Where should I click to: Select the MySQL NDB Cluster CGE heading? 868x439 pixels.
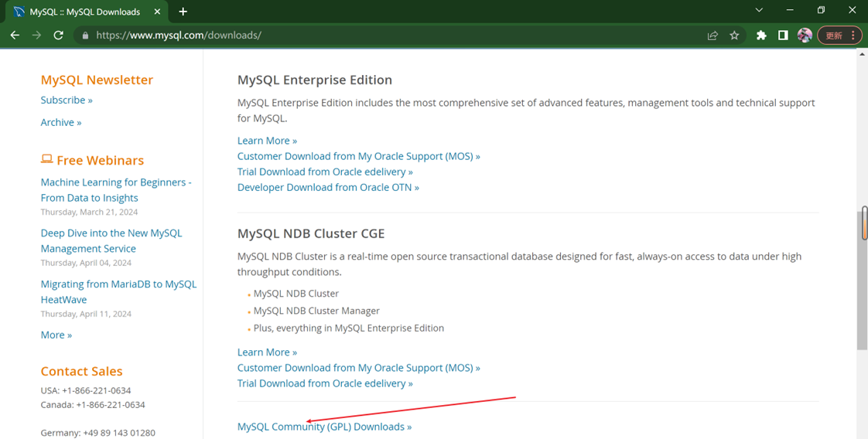pos(311,233)
